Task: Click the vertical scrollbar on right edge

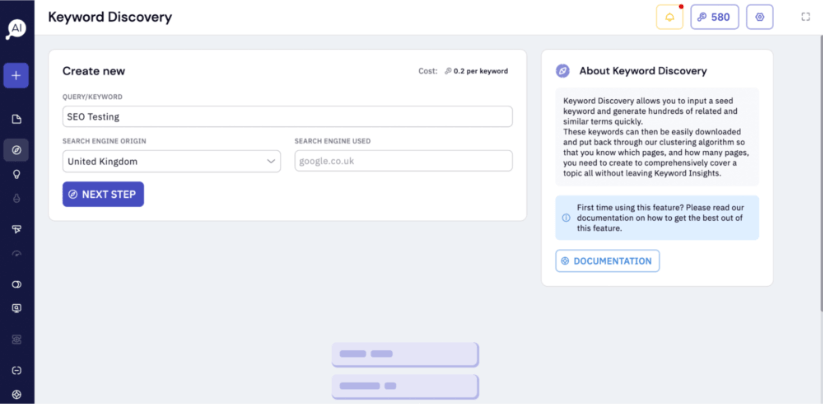Action: 820,173
